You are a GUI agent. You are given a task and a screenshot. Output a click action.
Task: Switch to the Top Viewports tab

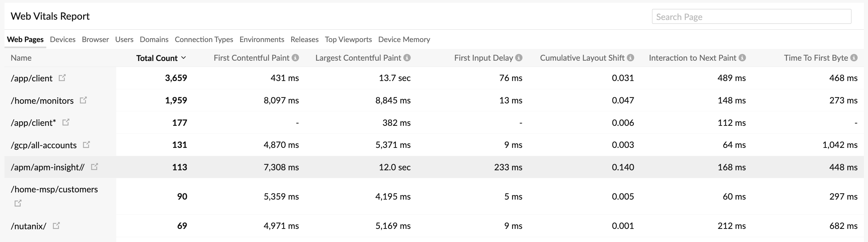pos(348,39)
